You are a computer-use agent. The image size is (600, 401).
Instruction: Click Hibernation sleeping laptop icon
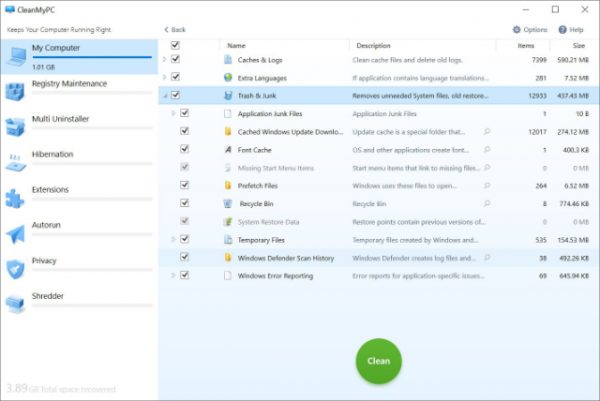click(15, 162)
